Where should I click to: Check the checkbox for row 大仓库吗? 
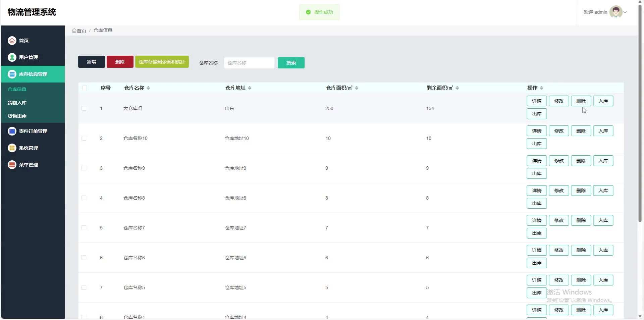coord(84,108)
